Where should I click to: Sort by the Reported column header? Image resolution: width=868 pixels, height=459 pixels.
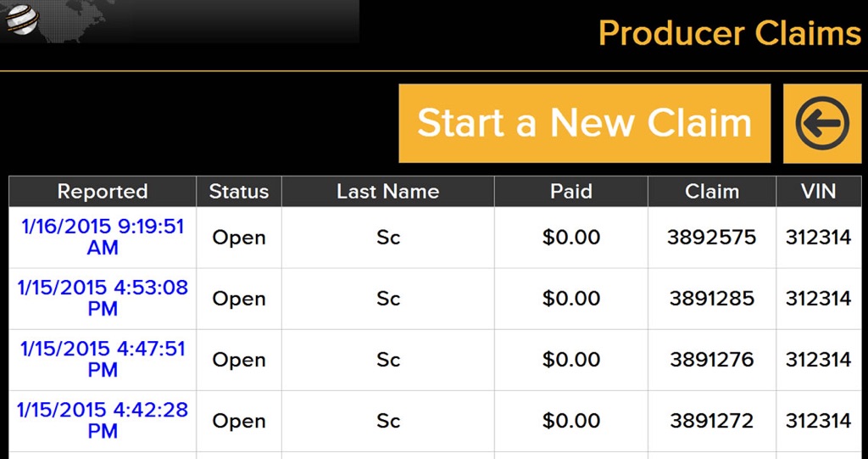pyautogui.click(x=103, y=192)
